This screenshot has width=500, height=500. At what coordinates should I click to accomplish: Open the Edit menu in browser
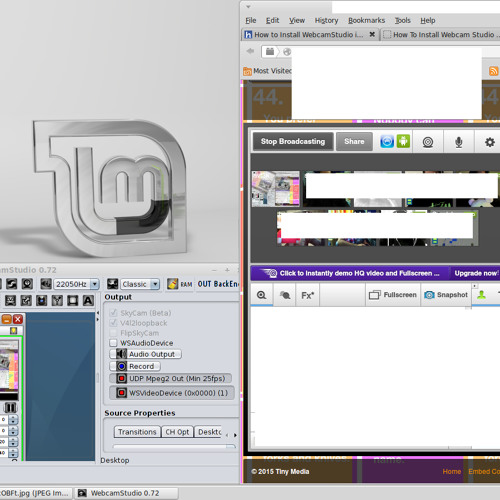tap(272, 21)
